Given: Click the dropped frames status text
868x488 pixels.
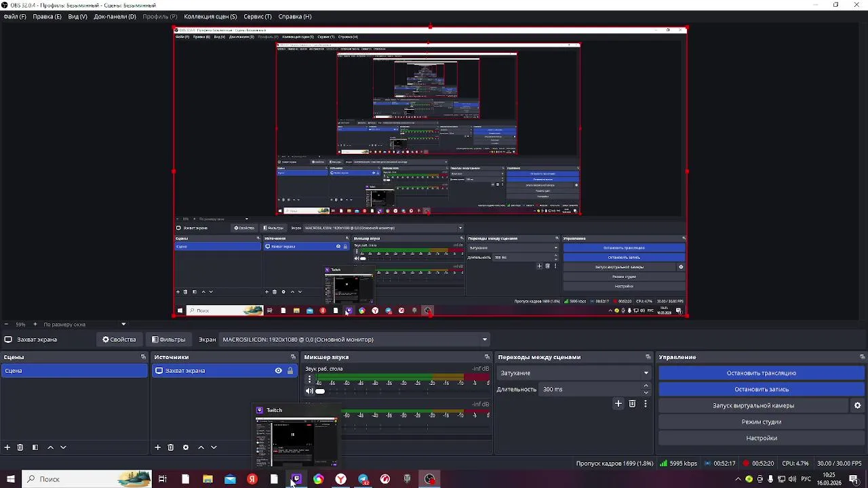Looking at the screenshot, I should [x=615, y=464].
